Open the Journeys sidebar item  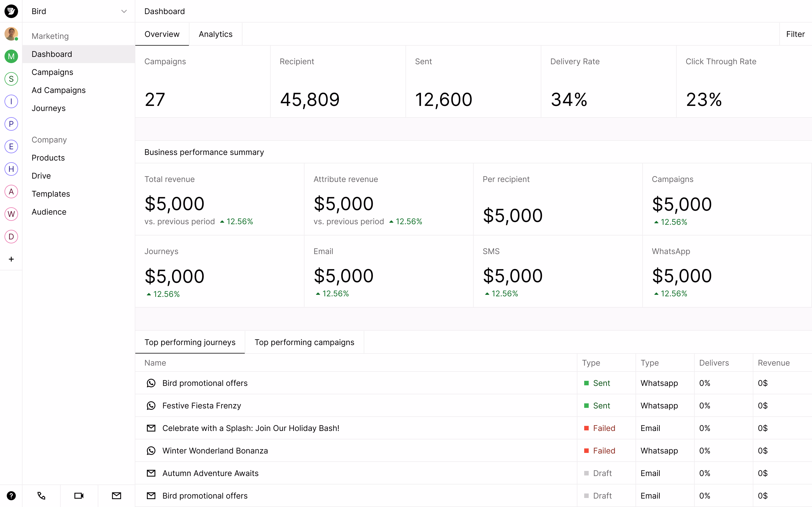(x=48, y=108)
